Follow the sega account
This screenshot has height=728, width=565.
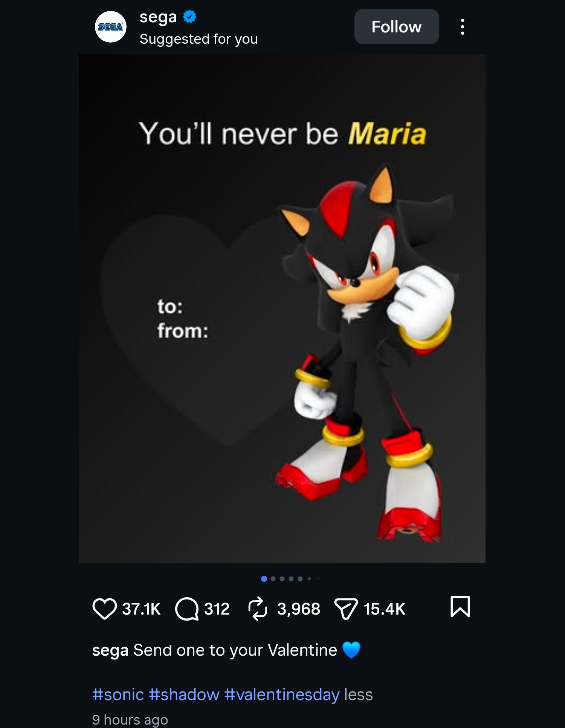click(x=397, y=27)
